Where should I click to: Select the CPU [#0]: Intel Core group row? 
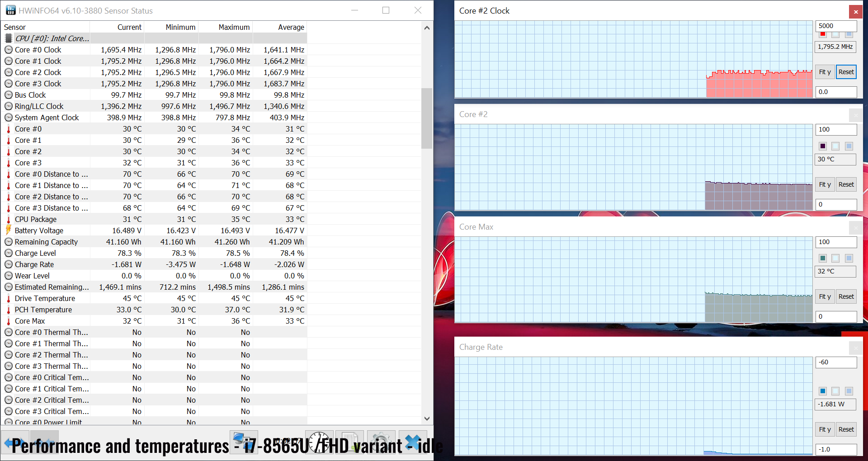click(x=154, y=38)
